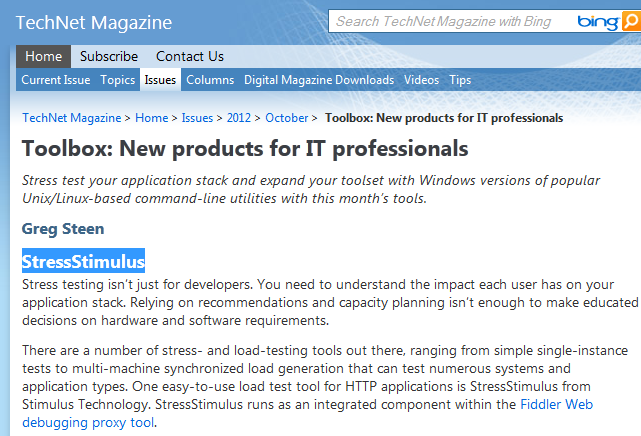The image size is (641, 436).
Task: Click the bold breadcrumb text Toolbox: New products
Action: click(444, 118)
